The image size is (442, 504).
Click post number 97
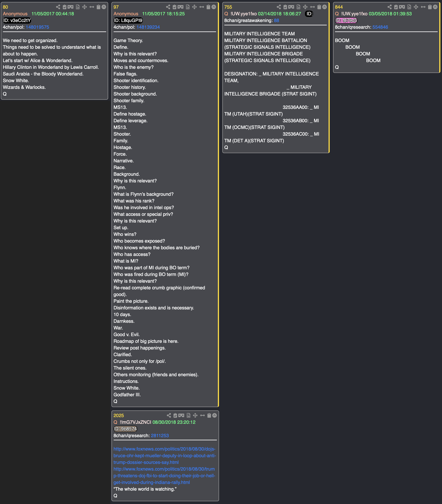point(116,7)
